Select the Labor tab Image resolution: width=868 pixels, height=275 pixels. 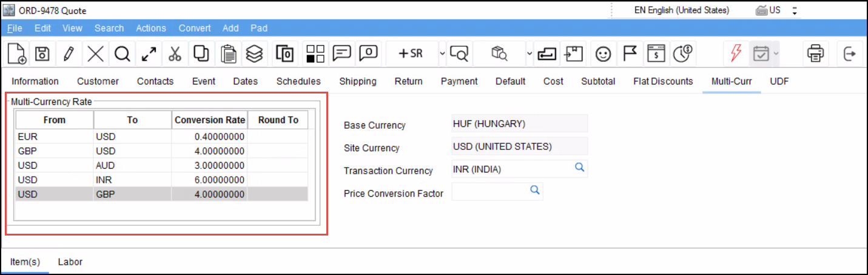pos(70,262)
